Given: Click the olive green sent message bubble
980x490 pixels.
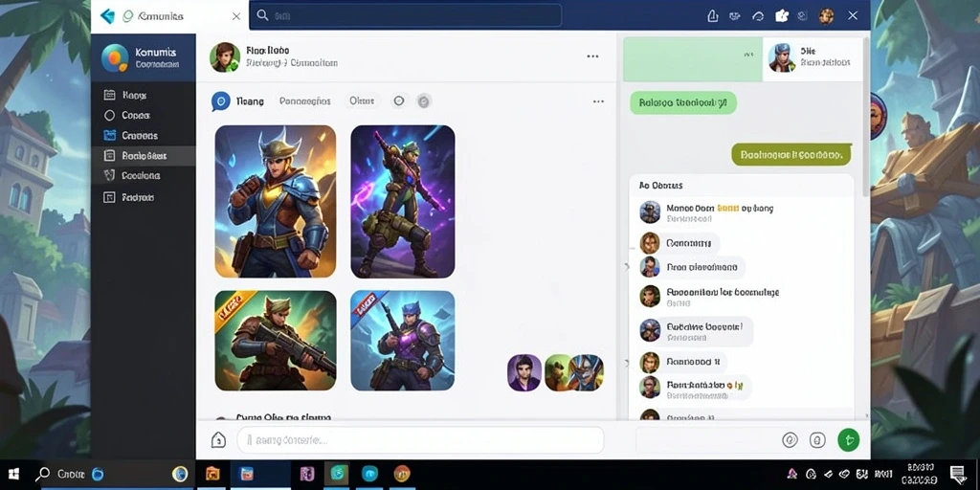Looking at the screenshot, I should (791, 154).
